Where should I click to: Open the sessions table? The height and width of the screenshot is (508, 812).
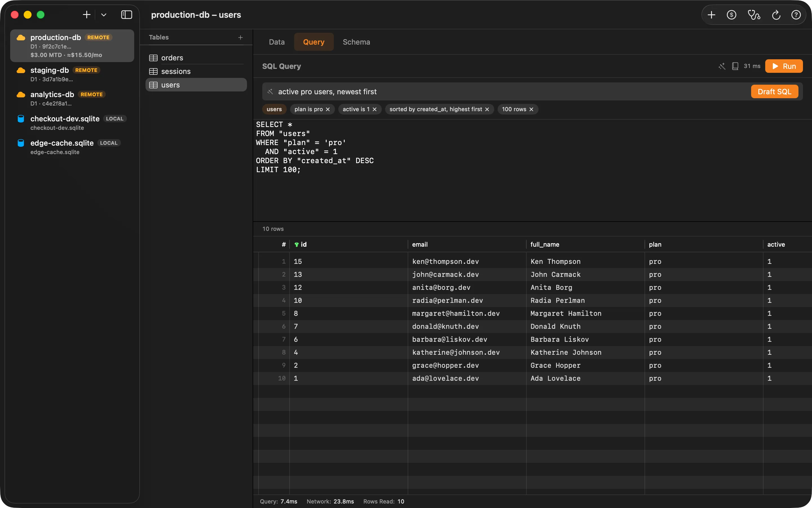coord(196,72)
